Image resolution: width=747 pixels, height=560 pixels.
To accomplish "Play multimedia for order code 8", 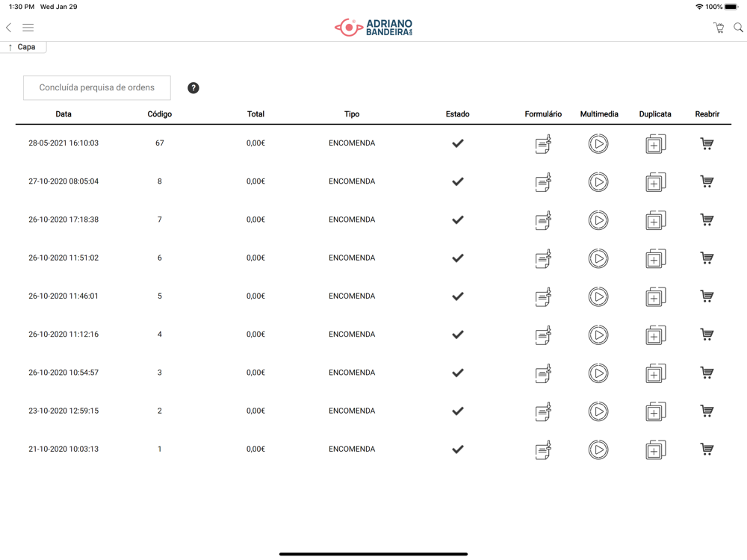I will [598, 182].
